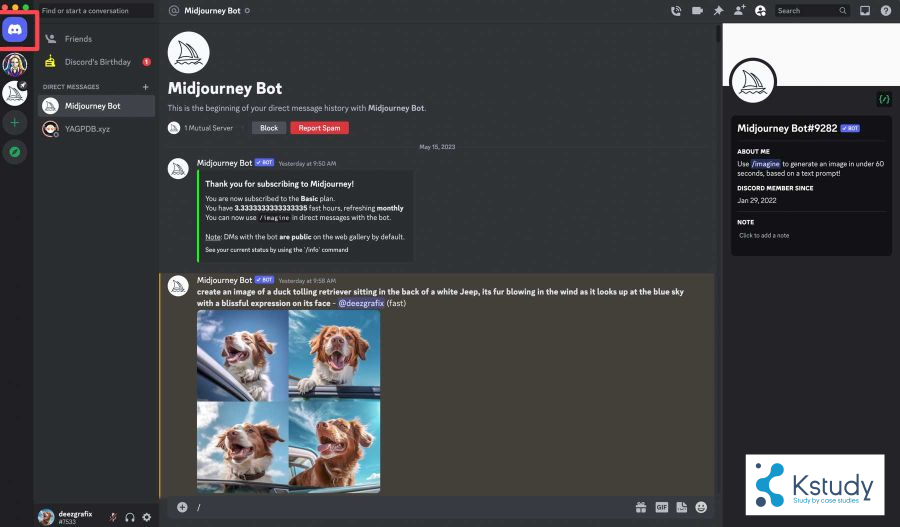Open User Settings gear
Screen dimensions: 900x527
pos(147,517)
